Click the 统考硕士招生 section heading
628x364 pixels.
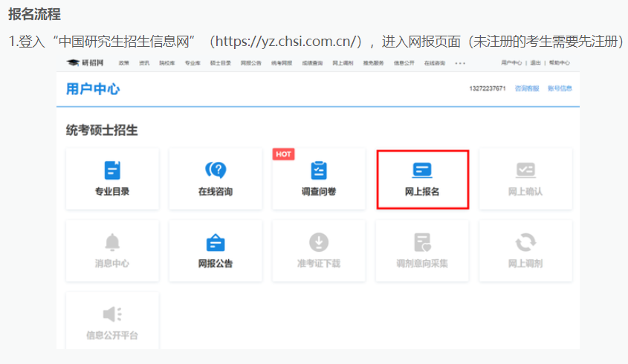click(x=102, y=130)
